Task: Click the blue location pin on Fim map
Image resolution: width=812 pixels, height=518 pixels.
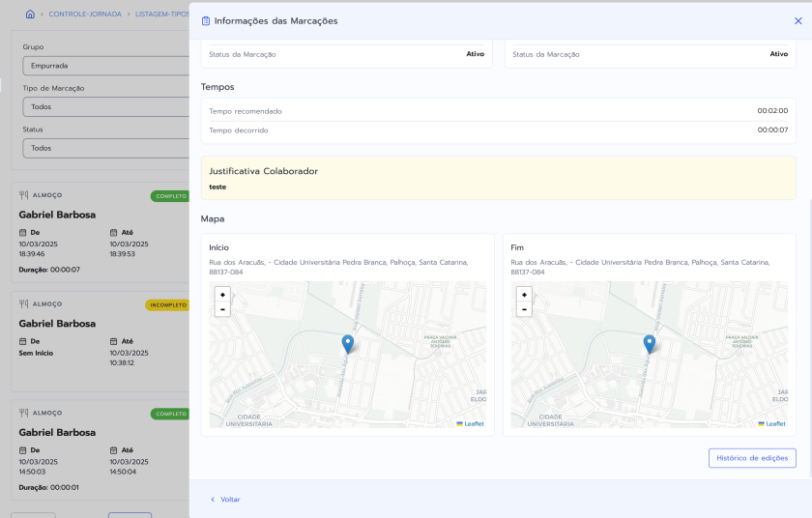Action: pyautogui.click(x=650, y=343)
